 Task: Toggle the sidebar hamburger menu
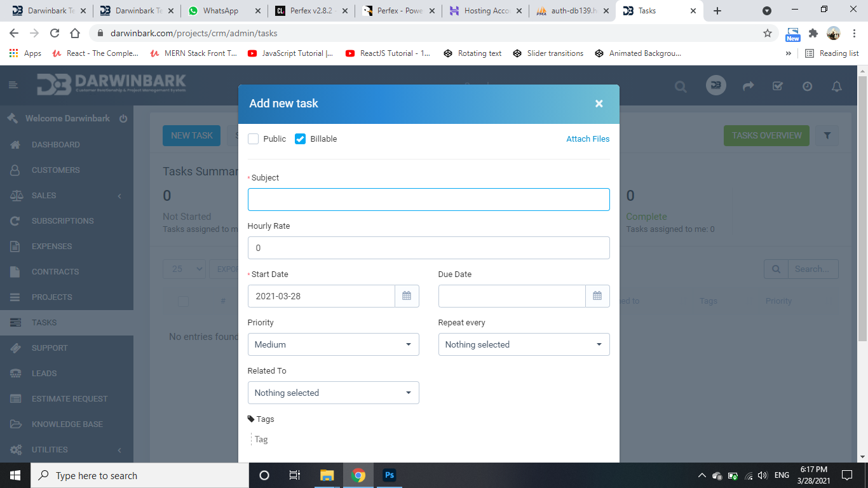[x=13, y=85]
